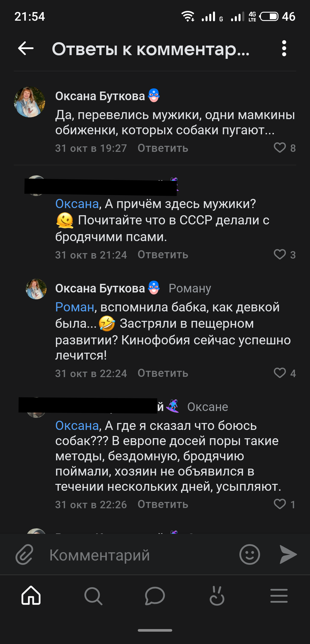Like Оксана's comment with 8 likes

(280, 148)
